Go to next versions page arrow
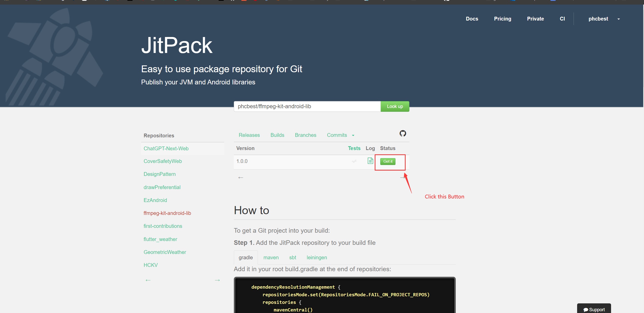Viewport: 644px width, 313px height. click(402, 178)
